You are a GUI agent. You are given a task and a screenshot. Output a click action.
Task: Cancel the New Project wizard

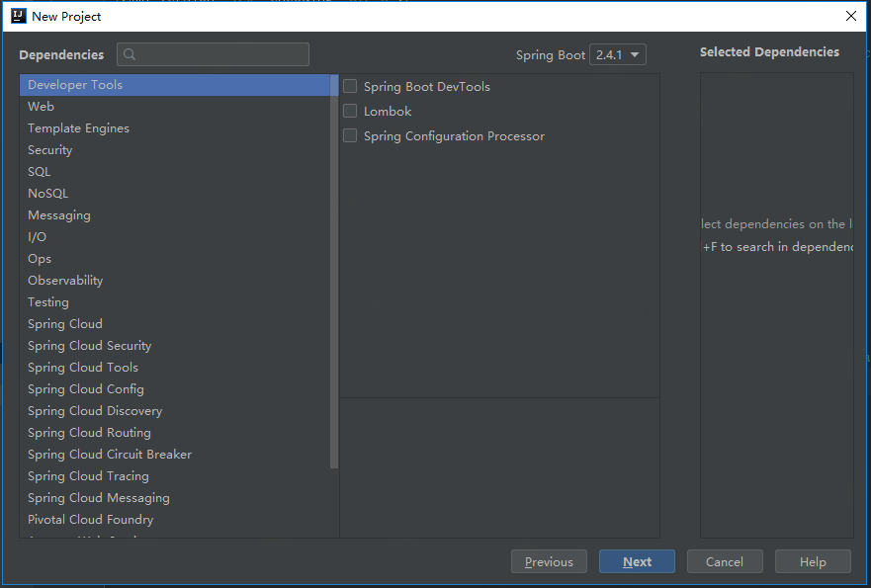point(725,561)
